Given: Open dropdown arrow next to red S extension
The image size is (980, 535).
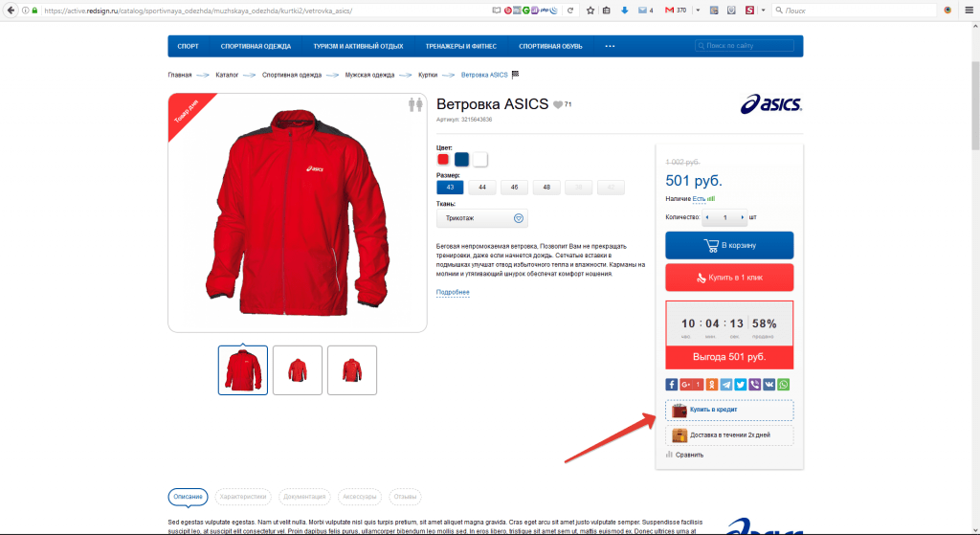Looking at the screenshot, I should 763,10.
